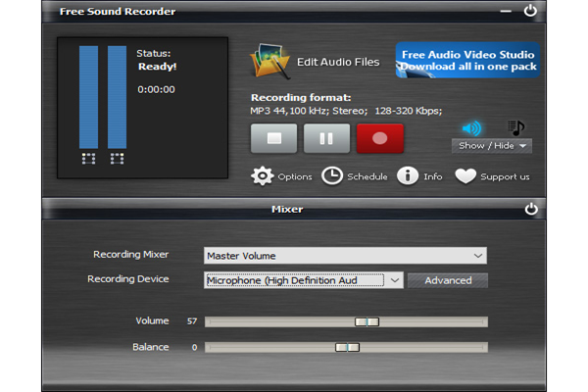This screenshot has width=588, height=392.
Task: Open the Recording Mixer dropdown
Action: (x=345, y=256)
